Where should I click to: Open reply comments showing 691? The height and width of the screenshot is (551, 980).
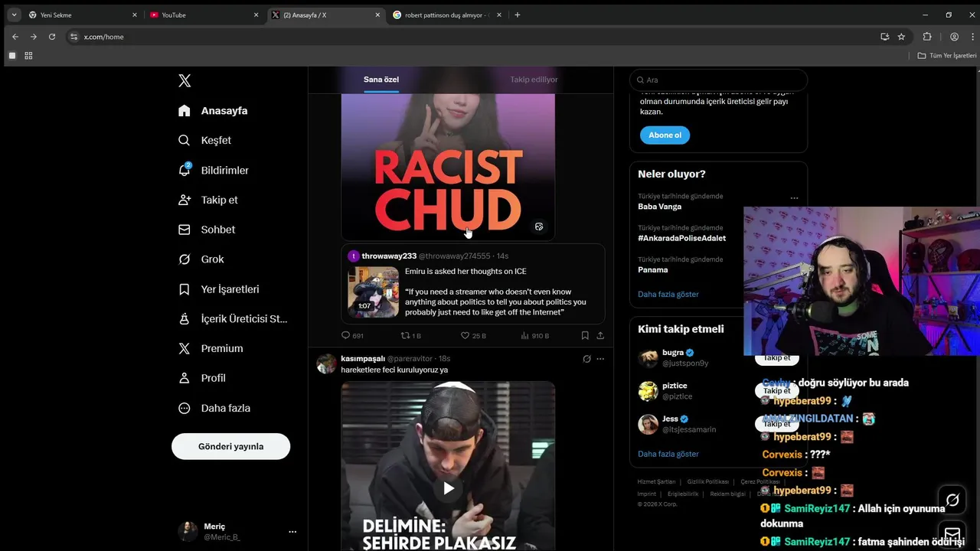point(352,335)
